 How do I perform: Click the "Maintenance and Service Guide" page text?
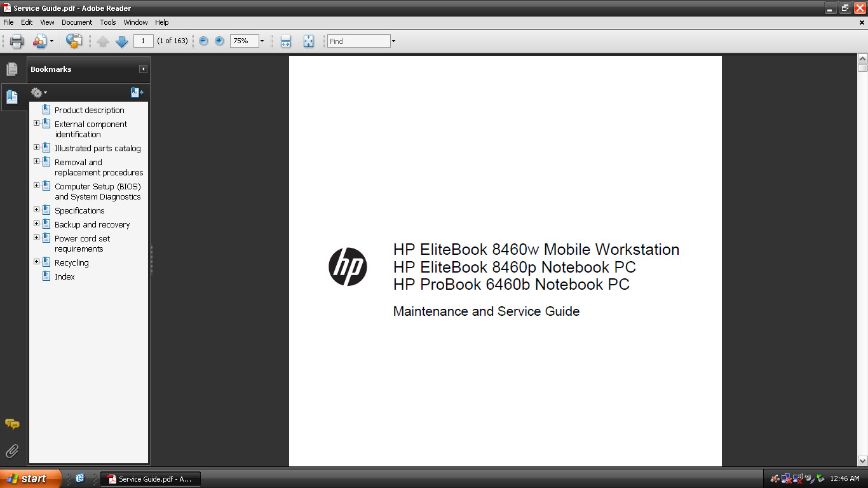486,311
